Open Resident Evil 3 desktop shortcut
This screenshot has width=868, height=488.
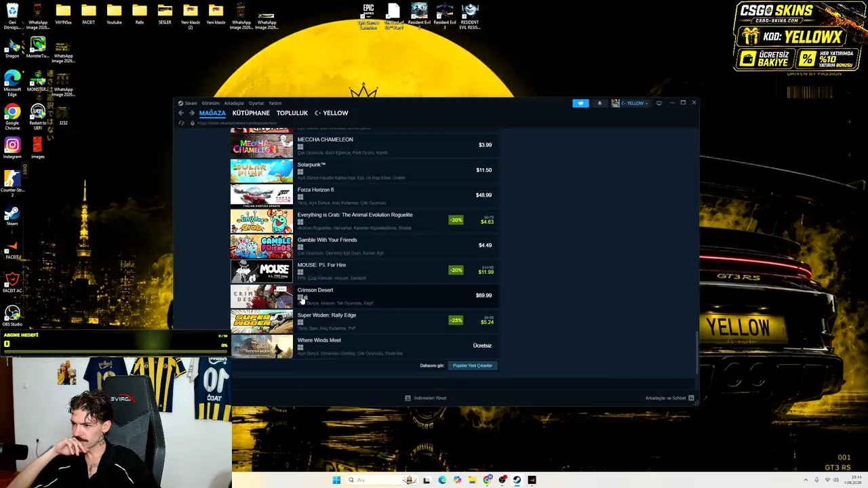coord(445,16)
